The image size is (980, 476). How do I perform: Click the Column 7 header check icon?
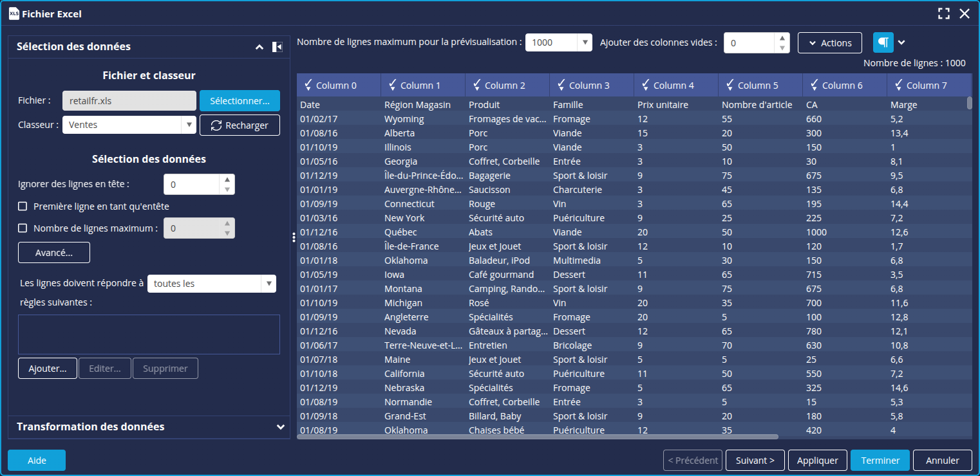[x=899, y=85]
